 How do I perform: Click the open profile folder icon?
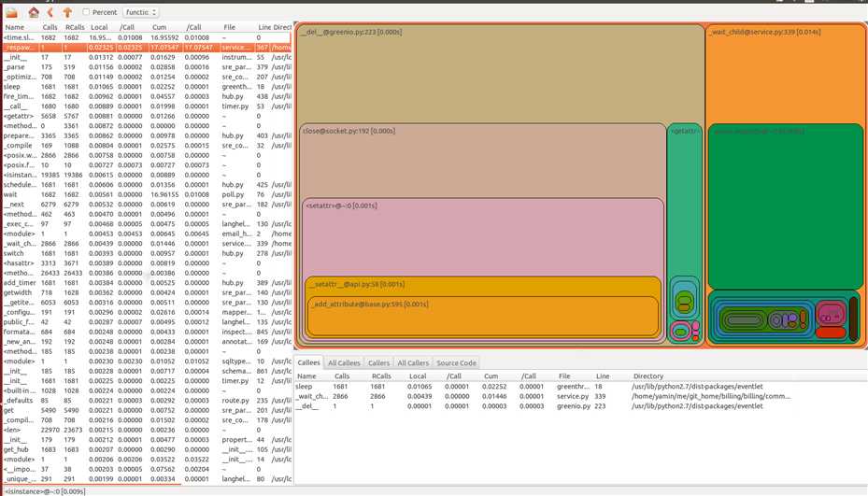point(12,12)
